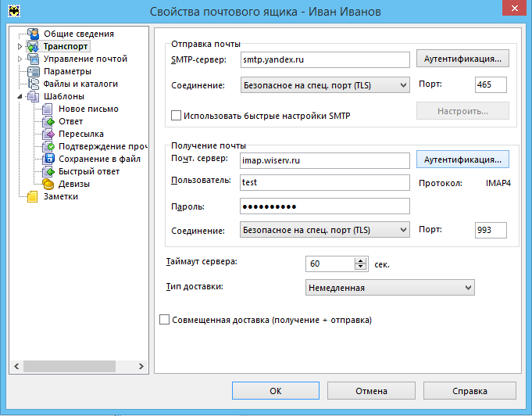532x416 pixels.
Task: Open SMTP Authentication (Аутентификация) settings
Action: (x=462, y=59)
